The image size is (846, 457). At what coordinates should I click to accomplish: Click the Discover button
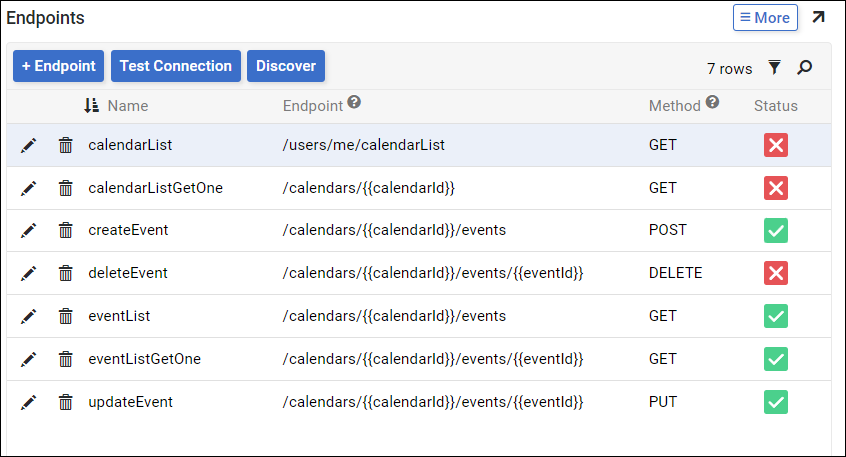click(286, 66)
